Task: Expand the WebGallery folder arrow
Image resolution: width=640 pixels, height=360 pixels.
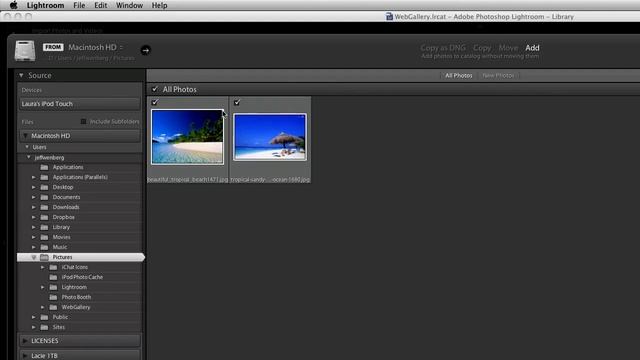Action: [x=43, y=307]
